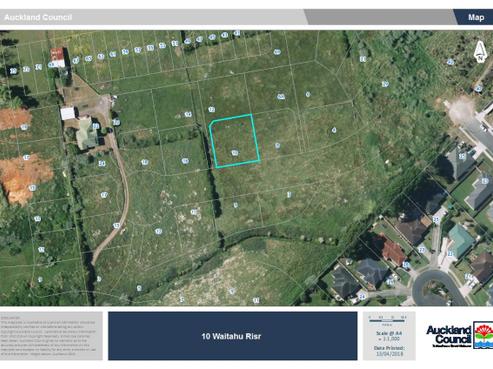Click the red-roofed building on the map

tap(57, 57)
